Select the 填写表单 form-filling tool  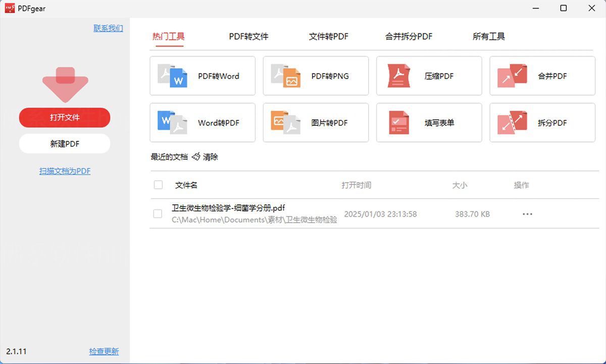pos(428,123)
